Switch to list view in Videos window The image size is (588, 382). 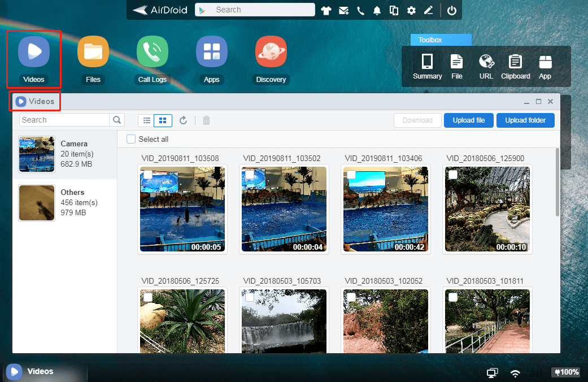pyautogui.click(x=147, y=120)
